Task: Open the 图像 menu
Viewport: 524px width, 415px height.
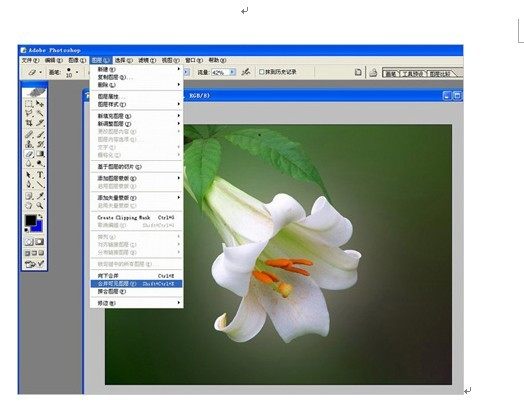Action: (77, 60)
